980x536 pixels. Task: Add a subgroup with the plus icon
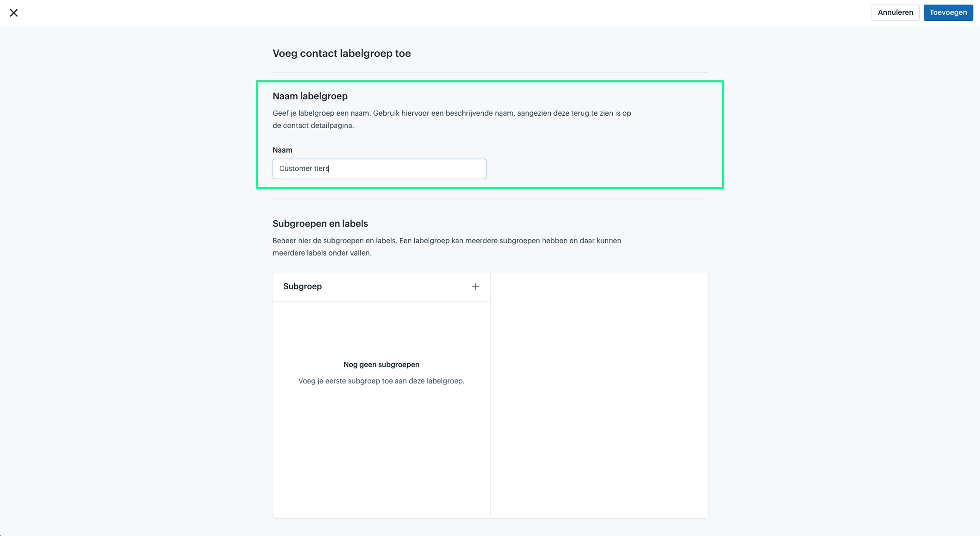(475, 287)
